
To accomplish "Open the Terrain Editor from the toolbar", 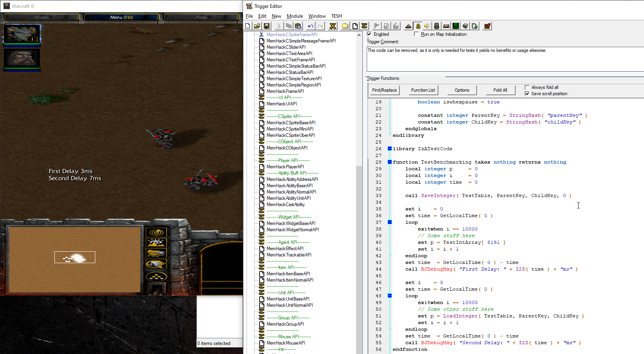I will tap(408, 26).
